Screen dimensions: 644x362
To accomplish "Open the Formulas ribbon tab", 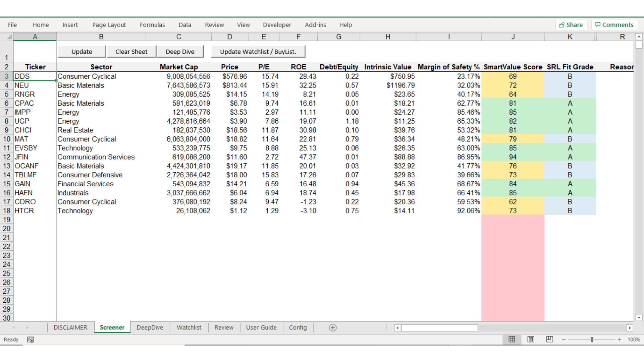I will point(152,25).
